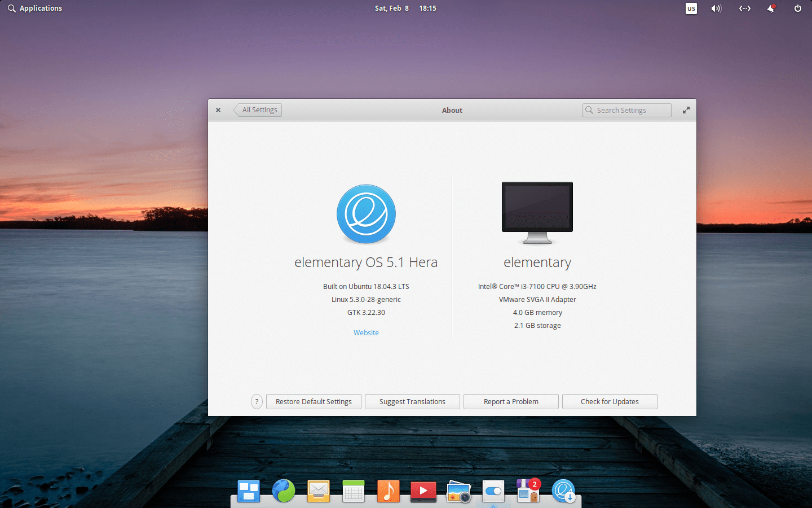Launch the Music app from the dock
The width and height of the screenshot is (812, 508).
coord(389,491)
